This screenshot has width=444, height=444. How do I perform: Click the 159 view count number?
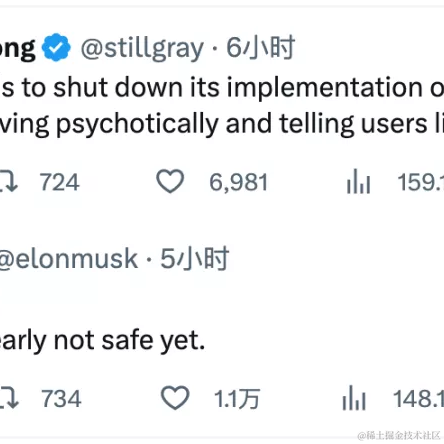click(421, 182)
